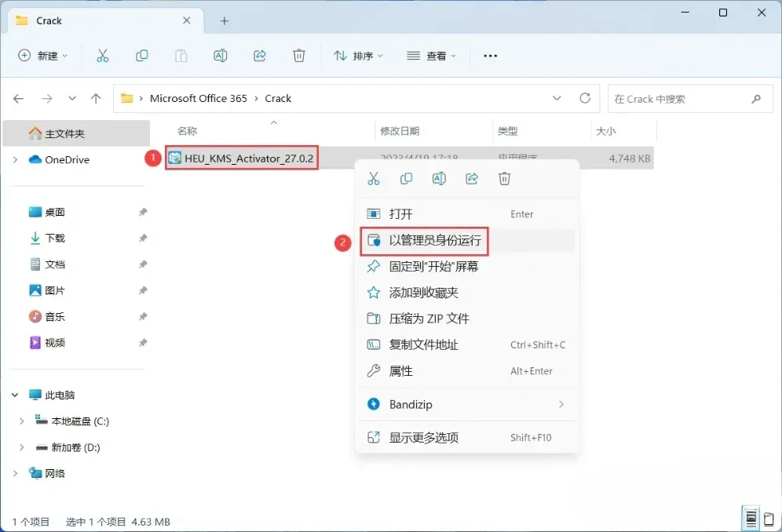
Task: Click the Rename icon in the context menu
Action: [439, 178]
